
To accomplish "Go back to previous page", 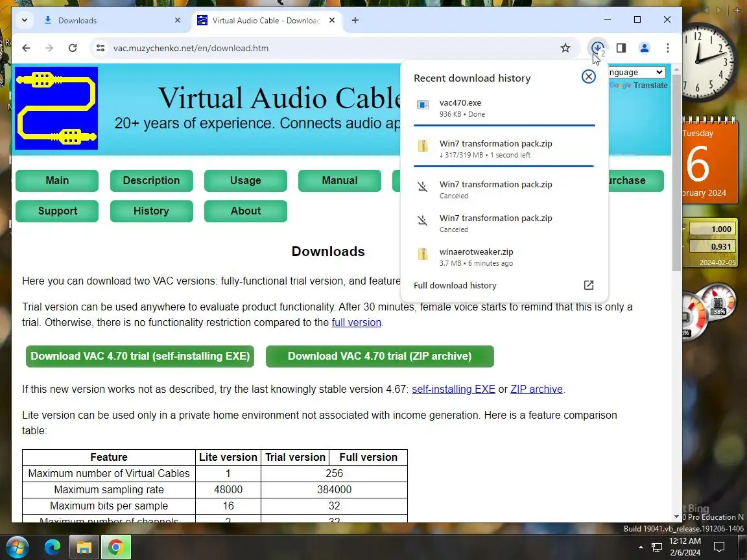I will [26, 48].
